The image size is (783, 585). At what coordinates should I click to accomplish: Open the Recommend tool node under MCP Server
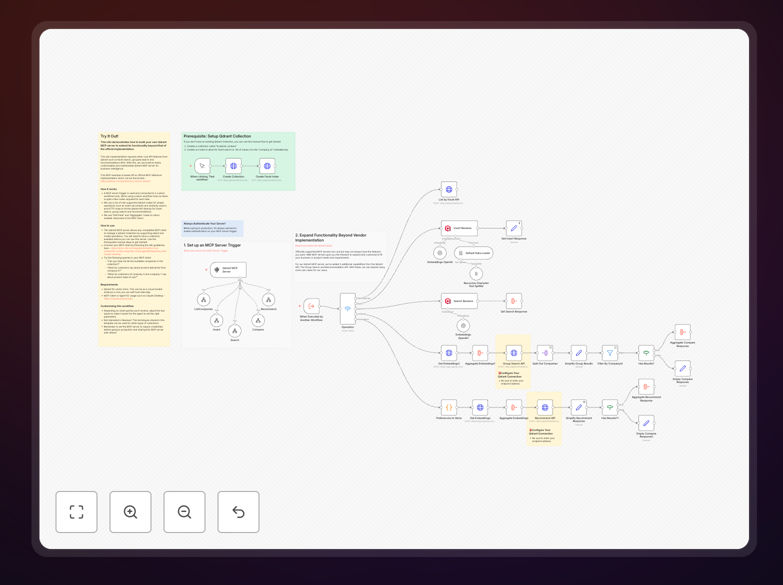269,300
